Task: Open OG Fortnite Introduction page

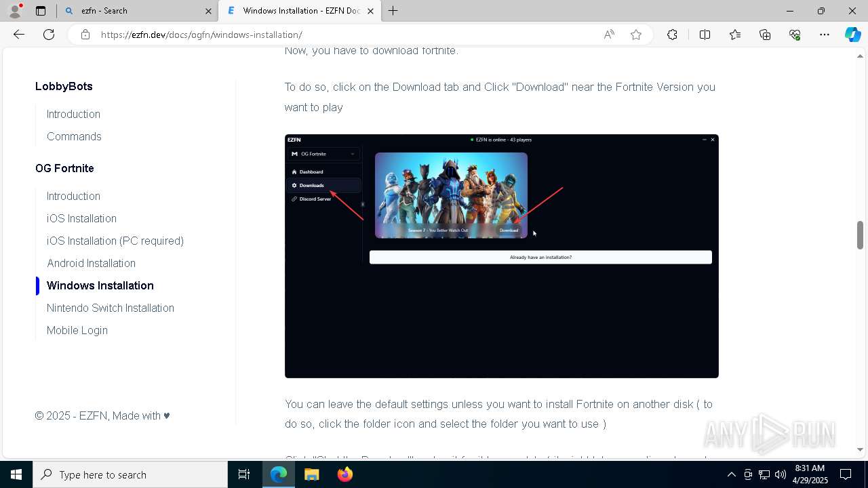Action: click(73, 196)
